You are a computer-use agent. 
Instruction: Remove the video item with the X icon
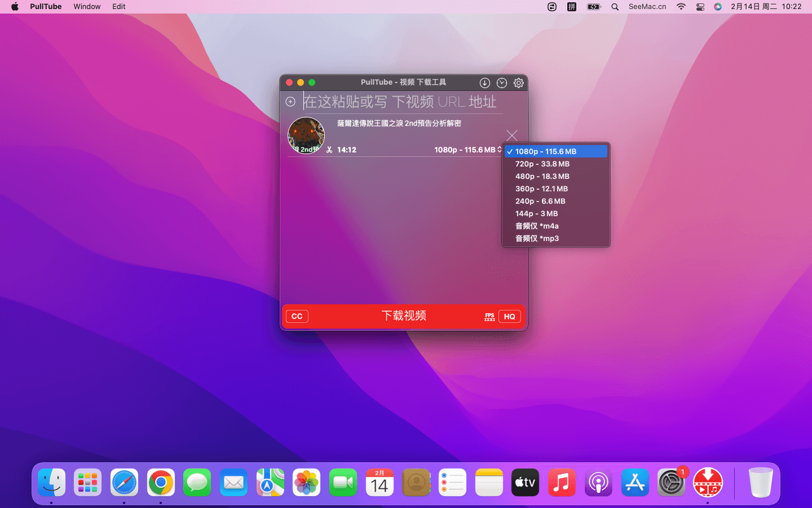point(512,135)
